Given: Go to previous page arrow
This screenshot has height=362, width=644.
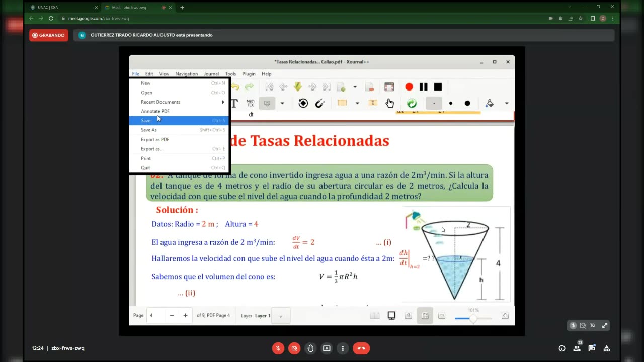Looking at the screenshot, I should (283, 87).
